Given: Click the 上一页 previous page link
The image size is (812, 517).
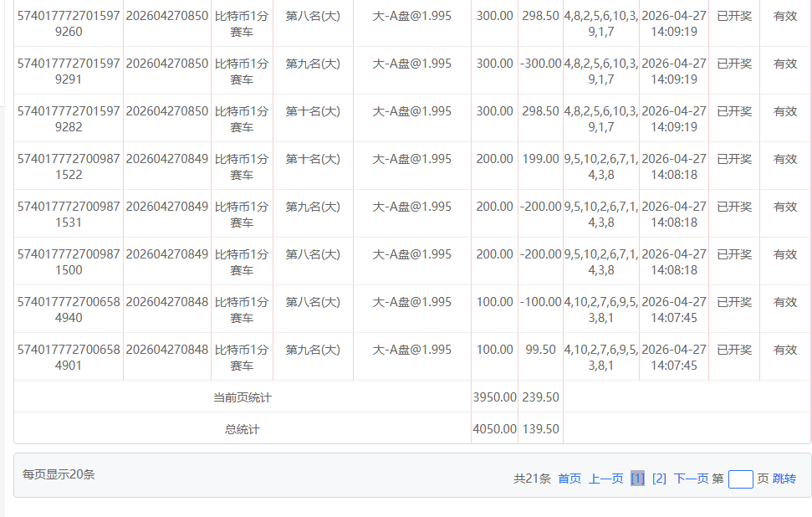Looking at the screenshot, I should point(605,479).
